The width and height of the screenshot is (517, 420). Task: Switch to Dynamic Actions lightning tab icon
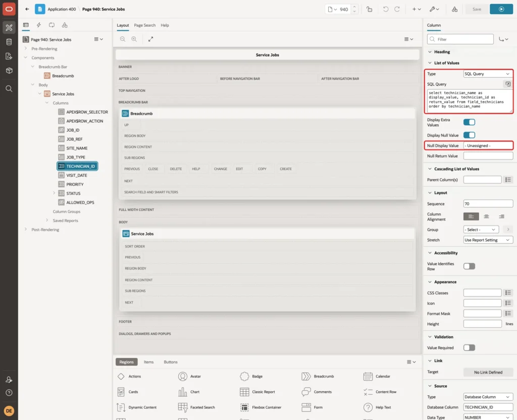coord(38,25)
